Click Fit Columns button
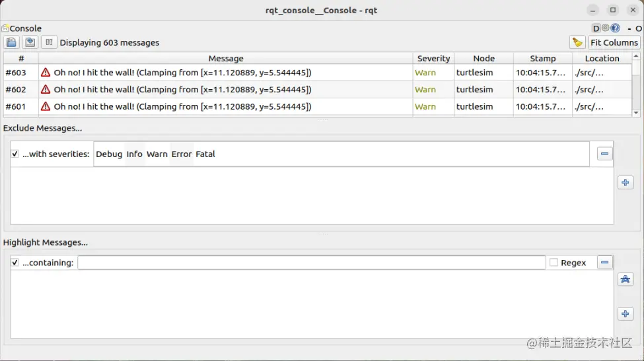 (x=614, y=42)
